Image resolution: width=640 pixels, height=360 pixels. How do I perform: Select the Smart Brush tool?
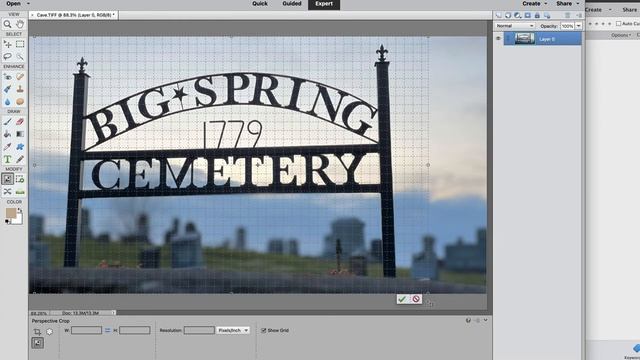[x=7, y=89]
